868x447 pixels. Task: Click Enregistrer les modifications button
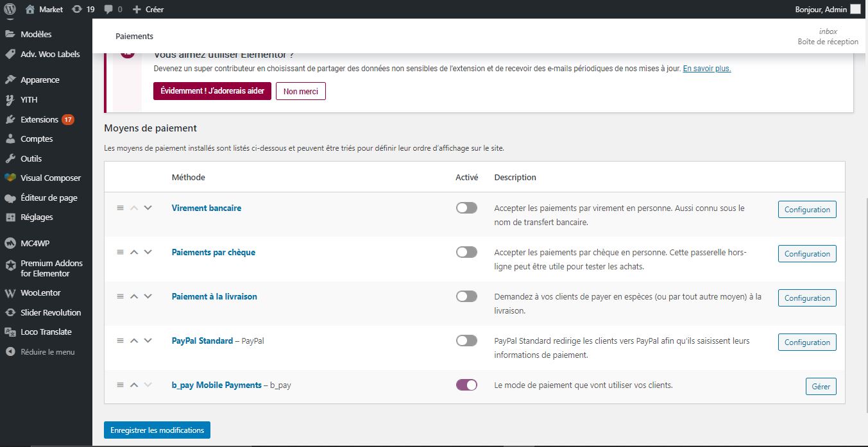[x=157, y=430]
